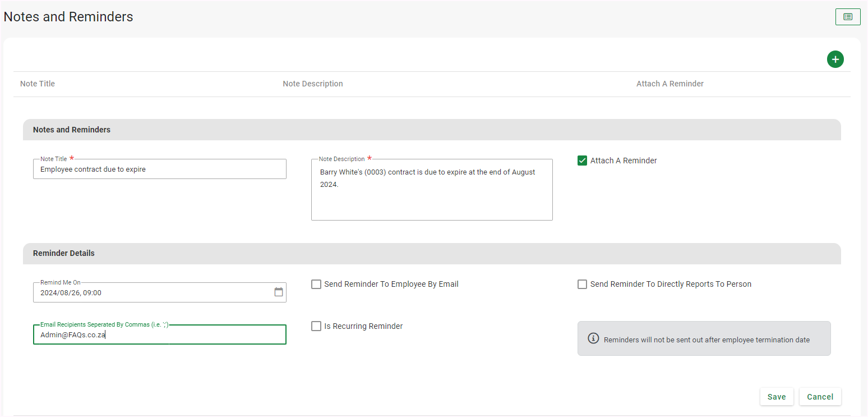Click the Note Description column header
Image resolution: width=868 pixels, height=417 pixels.
[312, 84]
